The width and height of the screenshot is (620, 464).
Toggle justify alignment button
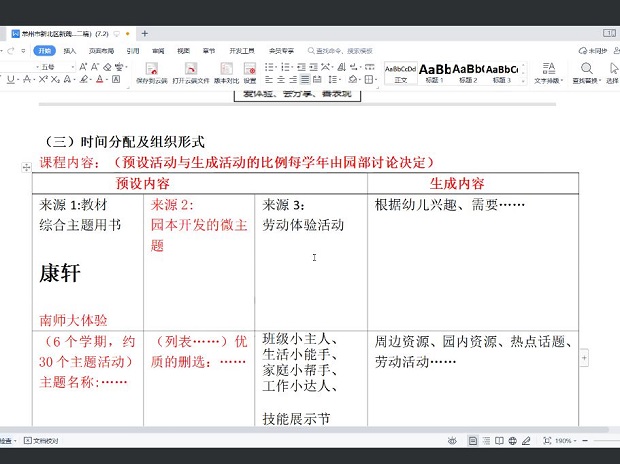[305, 80]
